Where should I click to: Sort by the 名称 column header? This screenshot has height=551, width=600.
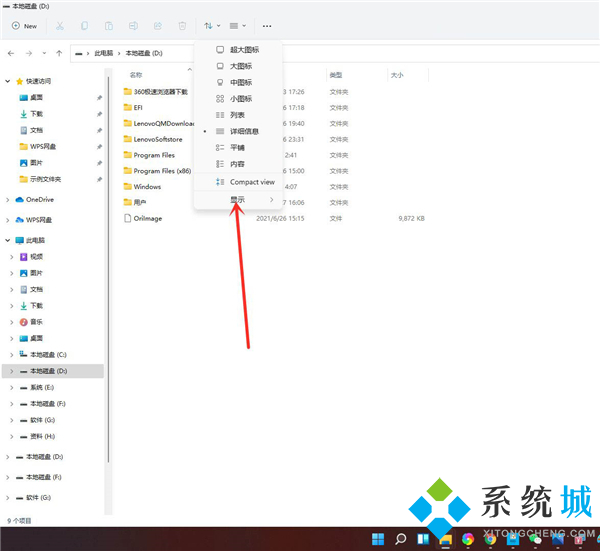point(136,75)
